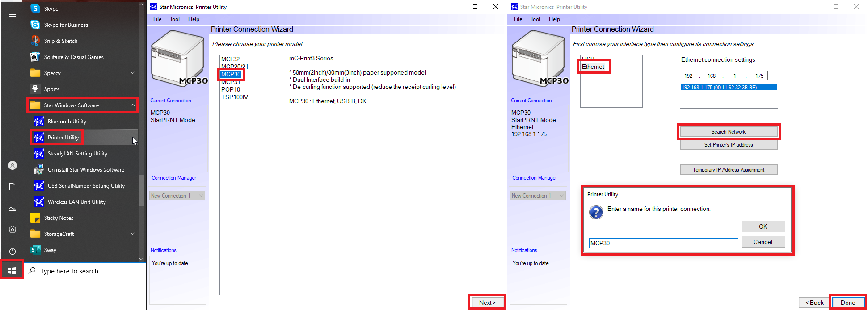Click Temporary IP Address Assignment button
Image resolution: width=868 pixels, height=311 pixels.
(x=729, y=170)
